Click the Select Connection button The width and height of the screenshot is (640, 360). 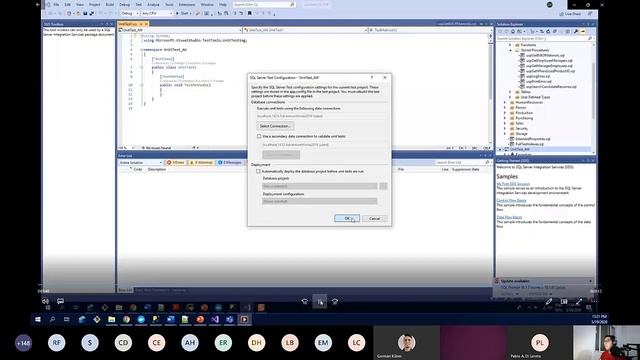coord(275,126)
